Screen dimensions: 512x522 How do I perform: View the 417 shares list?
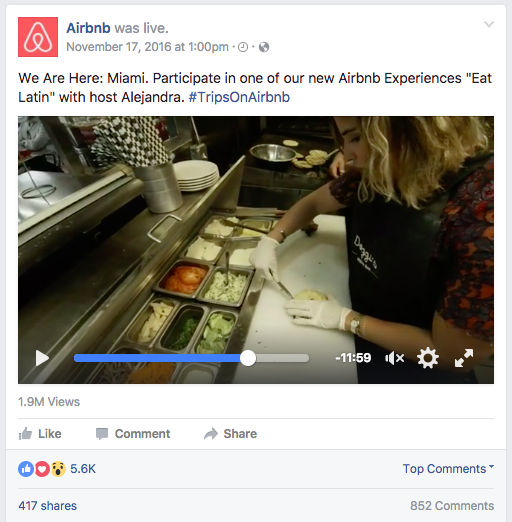point(48,506)
